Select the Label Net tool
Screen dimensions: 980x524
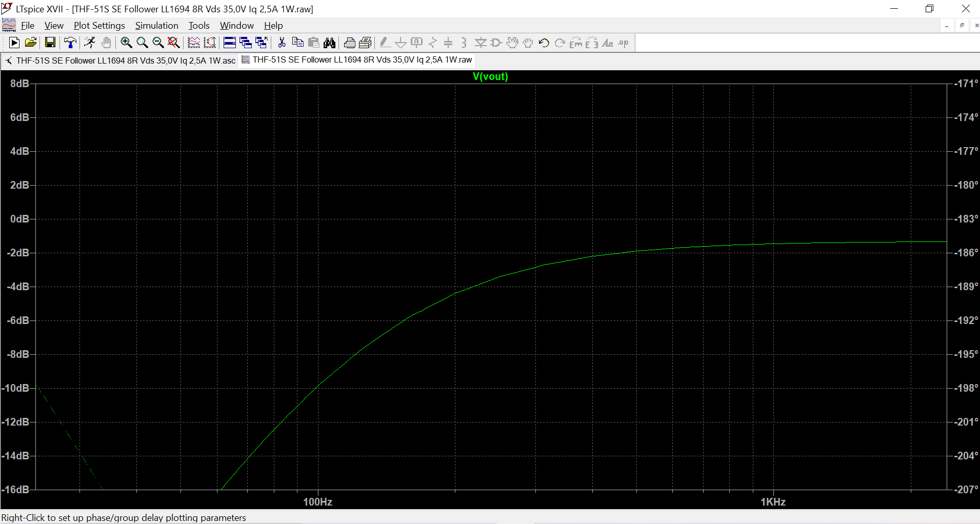tap(417, 43)
